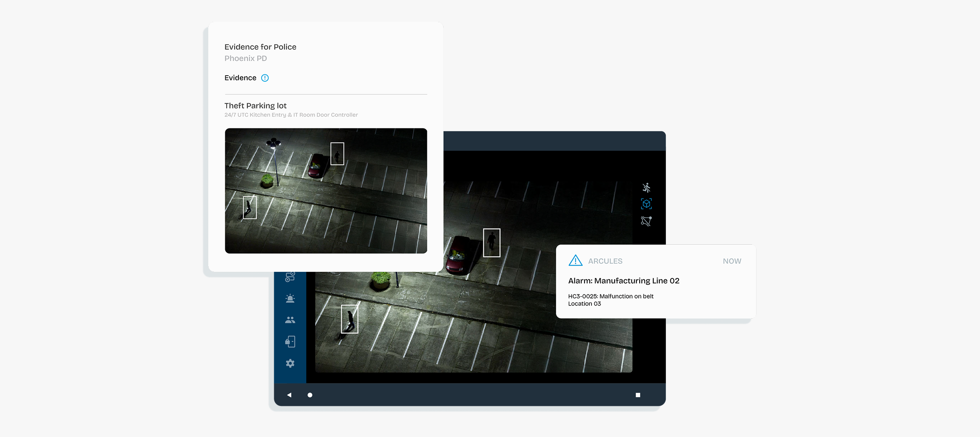Open the alarms siren icon in sidebar
The height and width of the screenshot is (437, 980).
pos(290,298)
